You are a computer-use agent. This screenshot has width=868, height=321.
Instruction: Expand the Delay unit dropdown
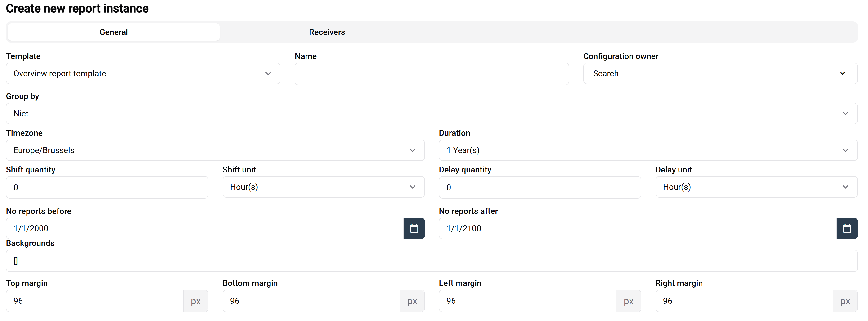(x=756, y=187)
